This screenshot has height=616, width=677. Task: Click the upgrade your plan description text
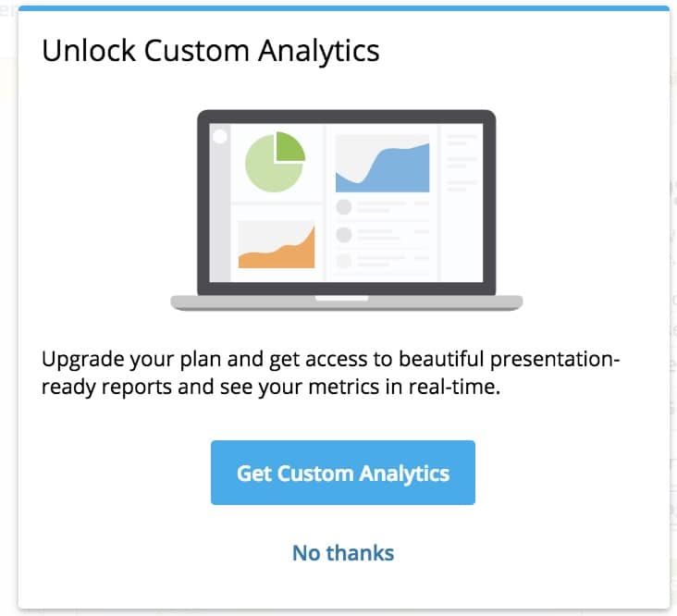click(331, 373)
